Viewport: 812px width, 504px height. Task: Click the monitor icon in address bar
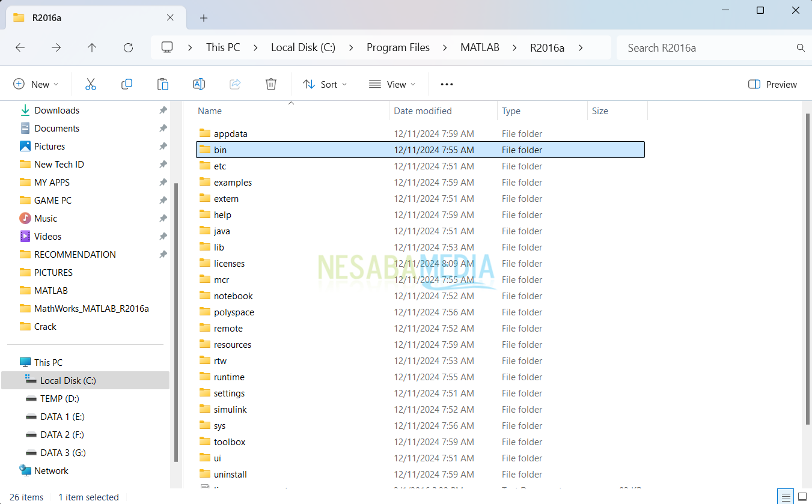pyautogui.click(x=167, y=47)
